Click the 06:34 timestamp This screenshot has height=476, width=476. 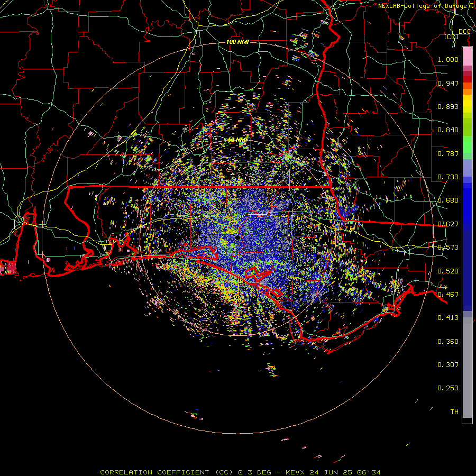coord(369,472)
